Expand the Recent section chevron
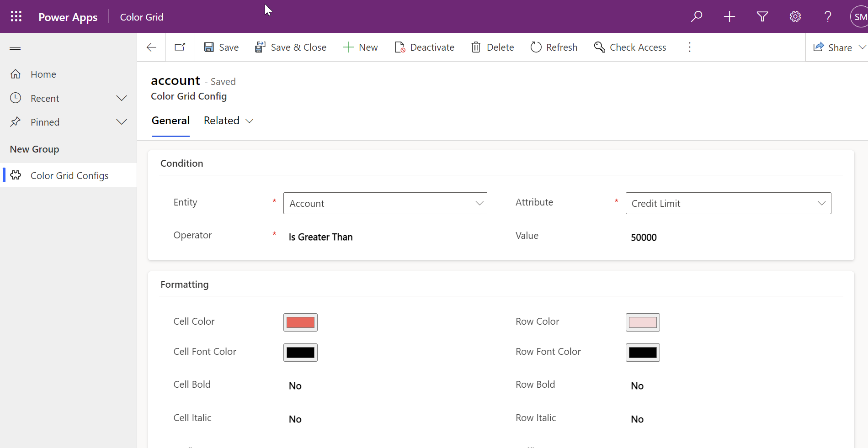 pos(122,98)
